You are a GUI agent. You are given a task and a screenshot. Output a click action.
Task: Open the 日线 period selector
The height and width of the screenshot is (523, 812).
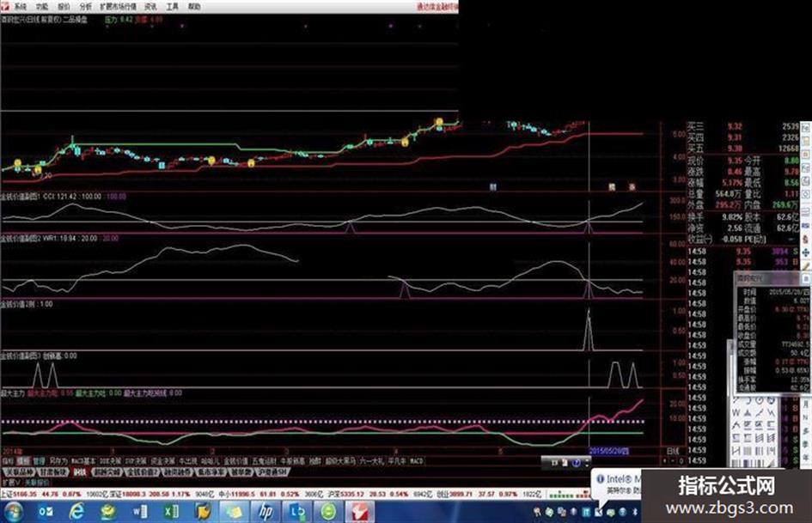point(672,451)
